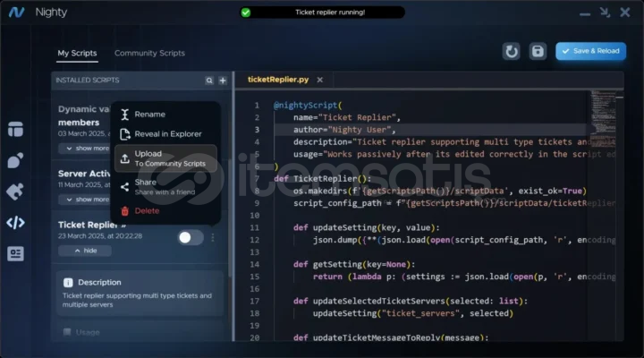Open the dashboard sidebar icon
This screenshot has width=644, height=358.
15,129
